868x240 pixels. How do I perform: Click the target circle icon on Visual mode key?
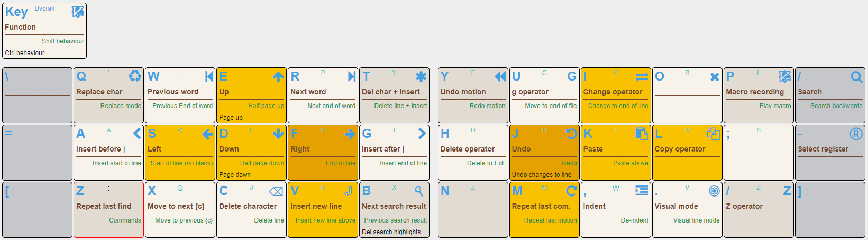click(x=714, y=191)
